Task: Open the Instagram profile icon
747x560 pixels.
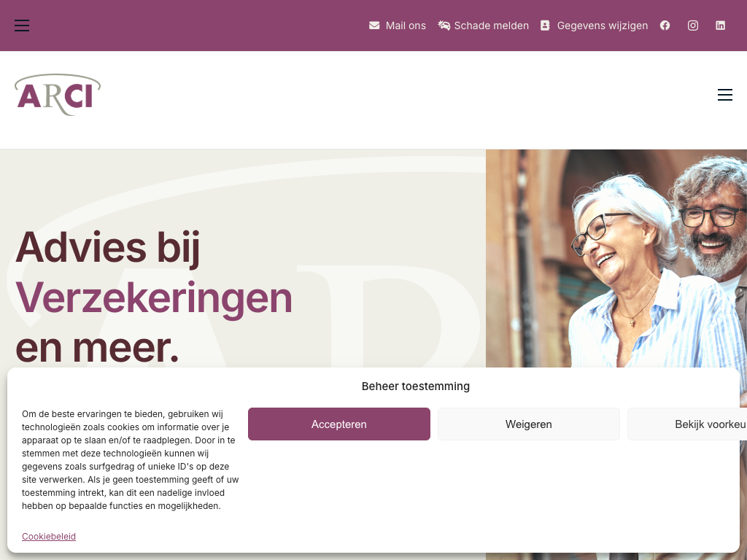Action: pyautogui.click(x=693, y=26)
